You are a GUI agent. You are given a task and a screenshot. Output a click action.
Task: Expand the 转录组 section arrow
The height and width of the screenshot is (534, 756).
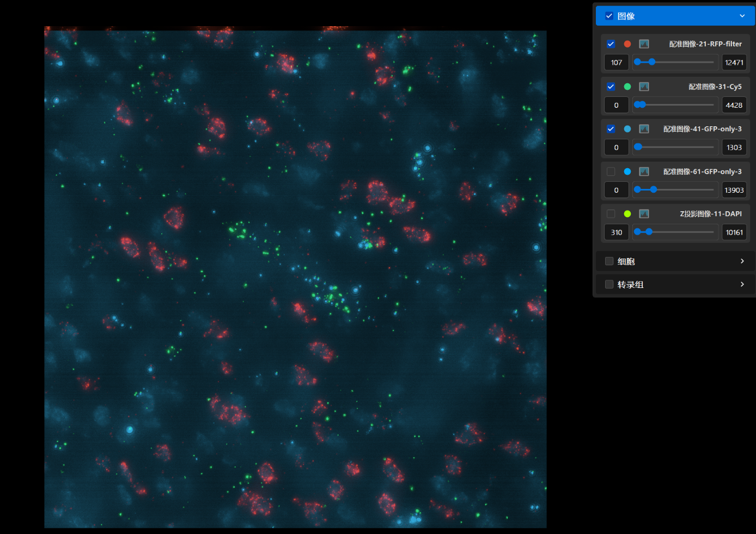(742, 284)
